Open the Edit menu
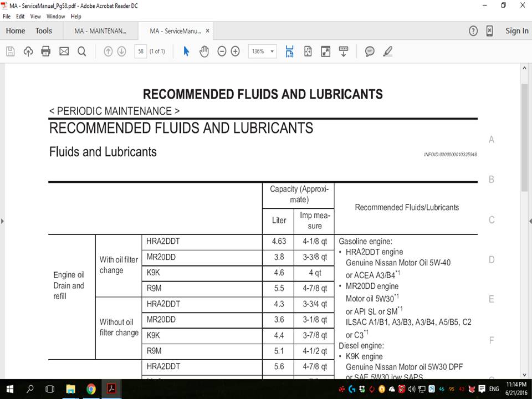Screen dimensions: 532x399 click(x=21, y=17)
